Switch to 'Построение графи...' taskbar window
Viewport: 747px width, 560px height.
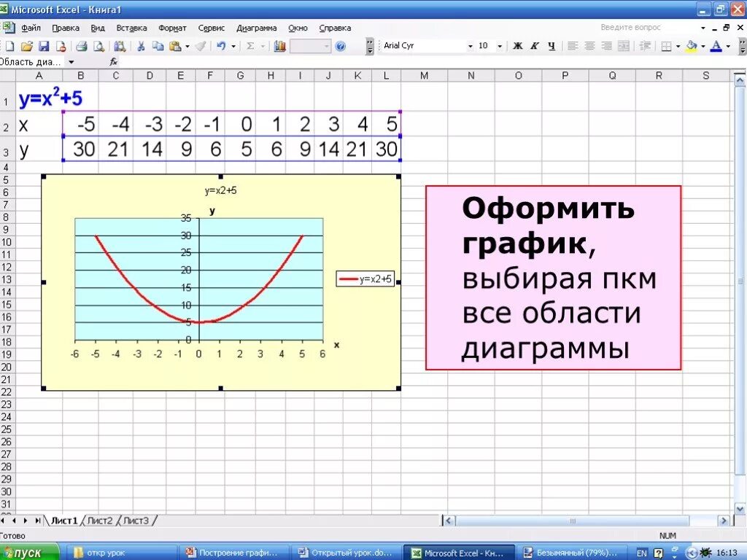pos(233,553)
